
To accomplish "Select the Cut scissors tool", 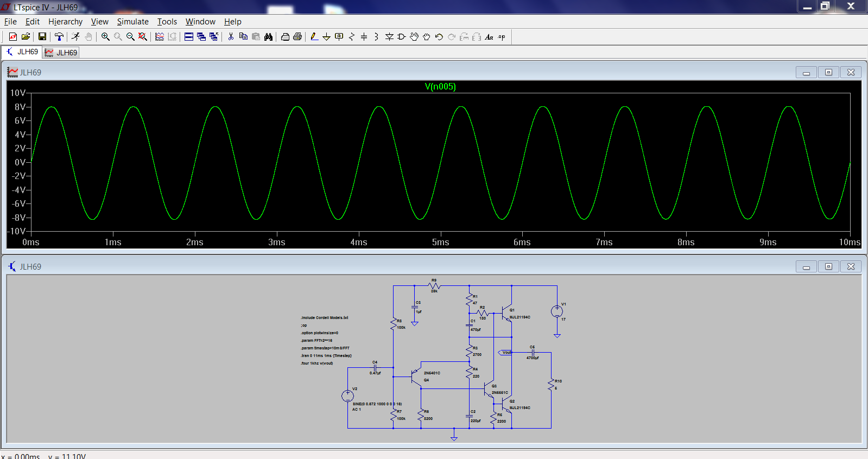I will click(231, 37).
